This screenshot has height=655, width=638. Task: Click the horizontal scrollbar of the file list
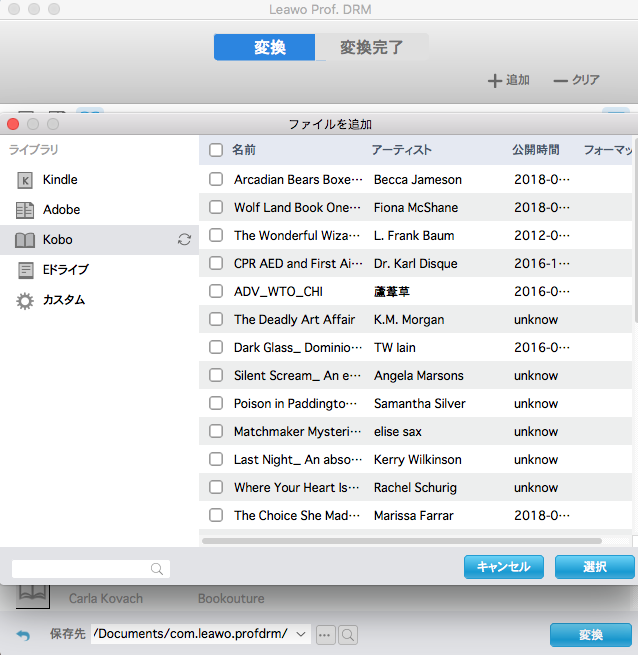pyautogui.click(x=402, y=541)
